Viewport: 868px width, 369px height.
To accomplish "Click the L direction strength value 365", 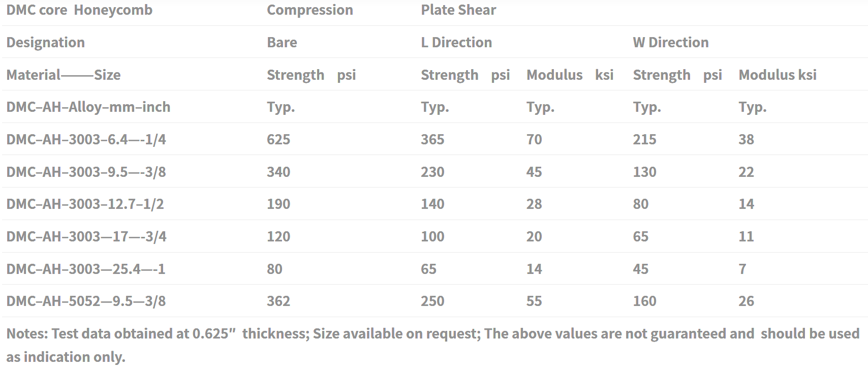I will click(432, 139).
